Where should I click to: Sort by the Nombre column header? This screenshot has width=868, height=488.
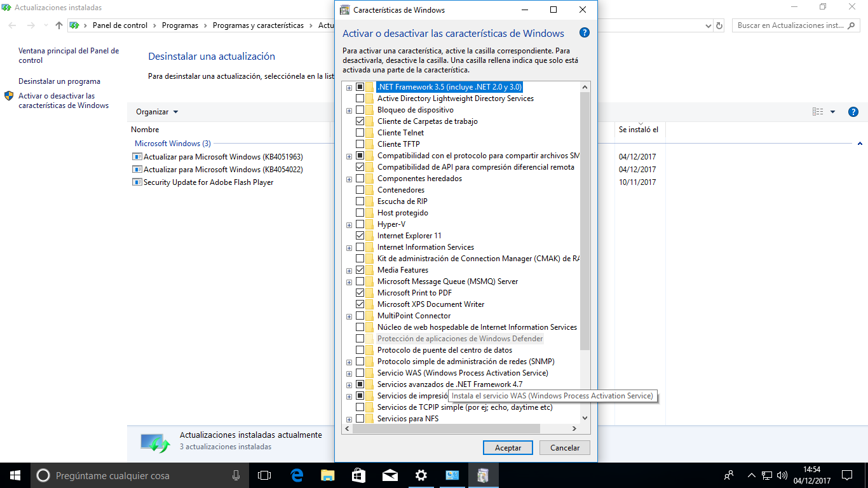point(145,130)
